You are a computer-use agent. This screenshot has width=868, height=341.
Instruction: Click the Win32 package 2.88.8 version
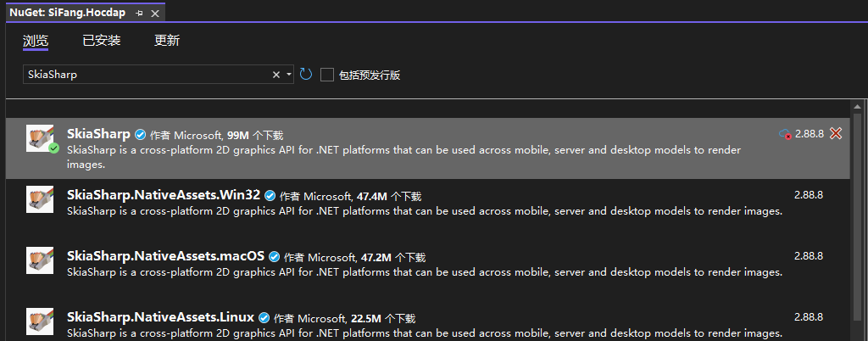pyautogui.click(x=809, y=195)
